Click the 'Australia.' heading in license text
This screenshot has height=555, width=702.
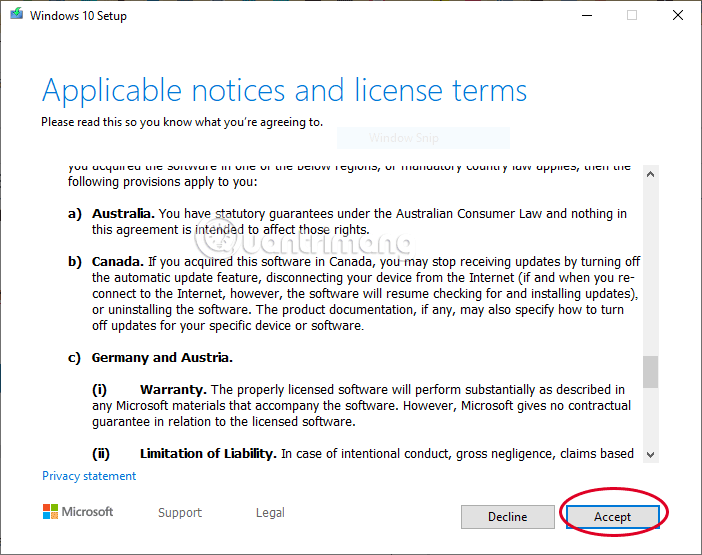click(123, 214)
